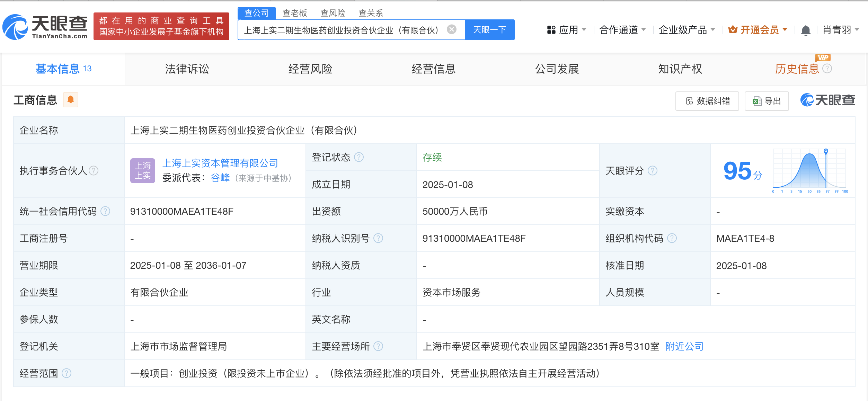Switch to the 法律诉讼 tab
The height and width of the screenshot is (401, 868).
pos(187,69)
